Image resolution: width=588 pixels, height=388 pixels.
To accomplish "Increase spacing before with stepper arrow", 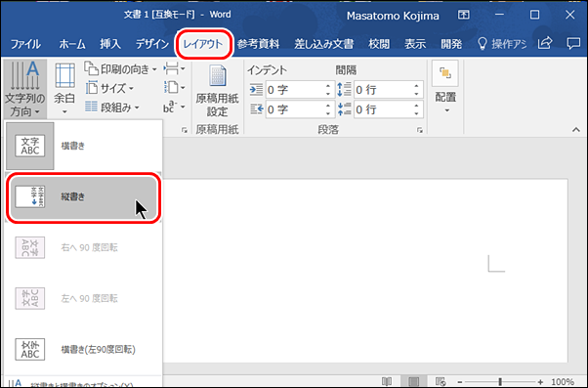I will pyautogui.click(x=417, y=86).
